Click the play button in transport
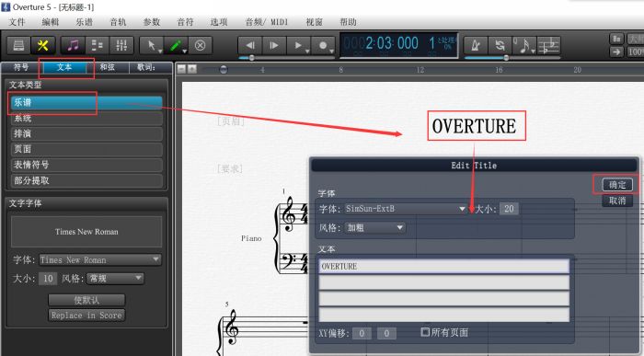Viewport: 644px width, 356px height. click(299, 45)
